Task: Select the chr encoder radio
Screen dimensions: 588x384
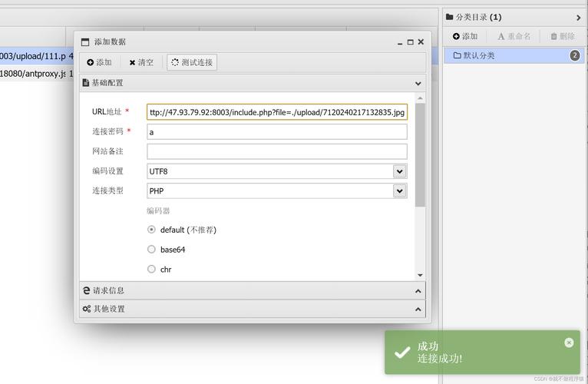Action: (x=151, y=269)
